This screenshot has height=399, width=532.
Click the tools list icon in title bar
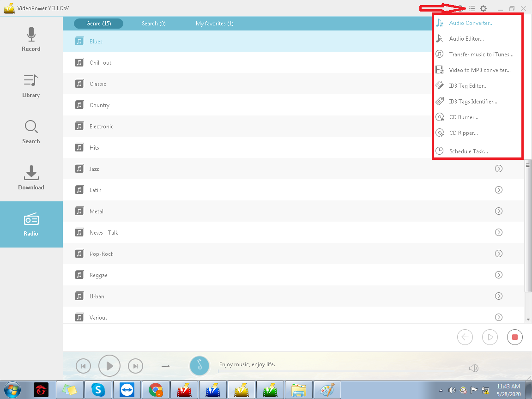click(472, 9)
